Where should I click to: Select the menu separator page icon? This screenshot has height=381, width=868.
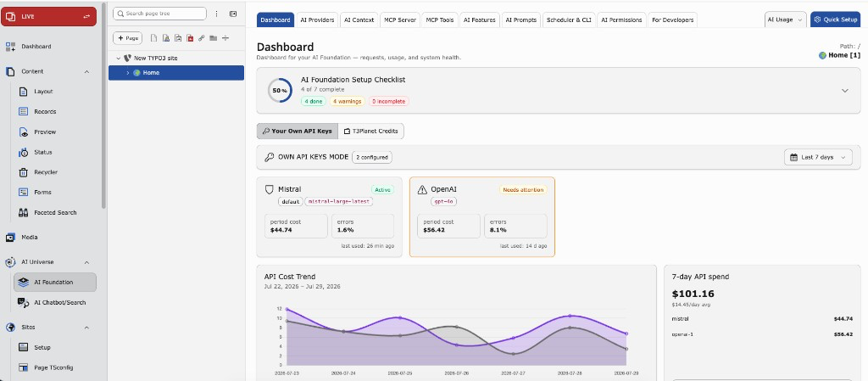point(225,38)
